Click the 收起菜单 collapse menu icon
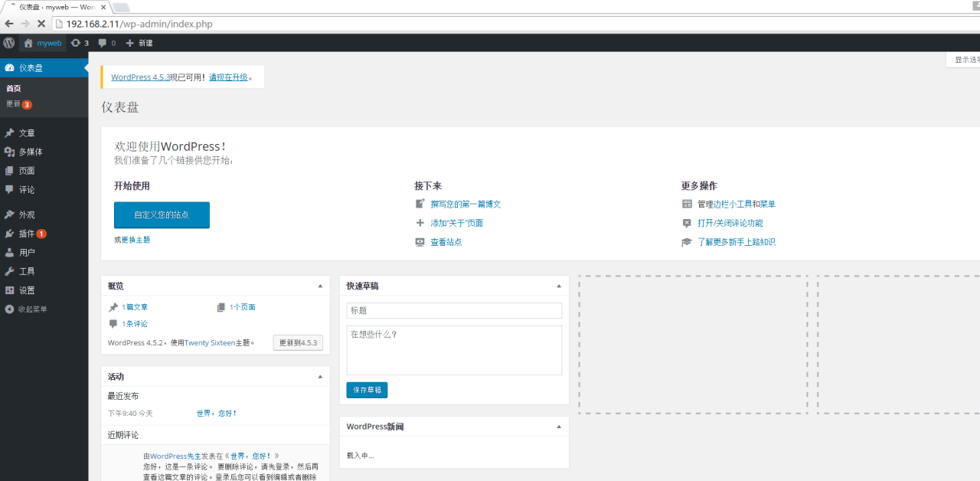Image resolution: width=980 pixels, height=481 pixels. pos(9,309)
